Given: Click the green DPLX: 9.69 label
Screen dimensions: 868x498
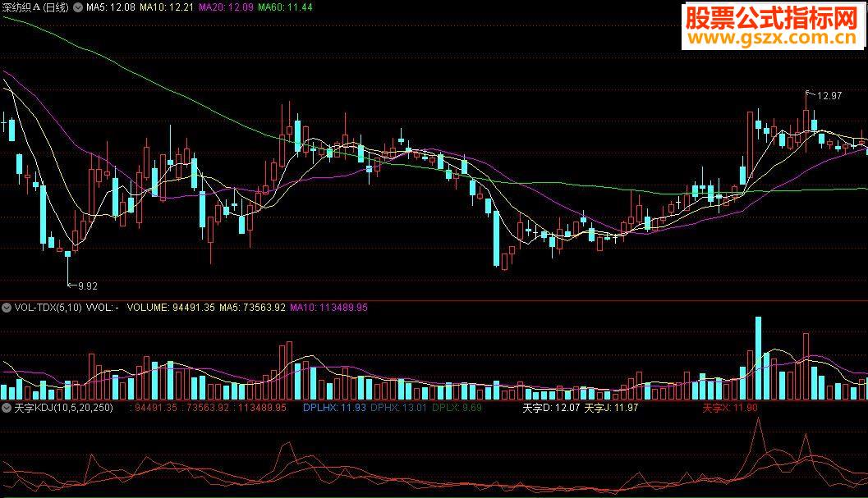Looking at the screenshot, I should tap(457, 408).
